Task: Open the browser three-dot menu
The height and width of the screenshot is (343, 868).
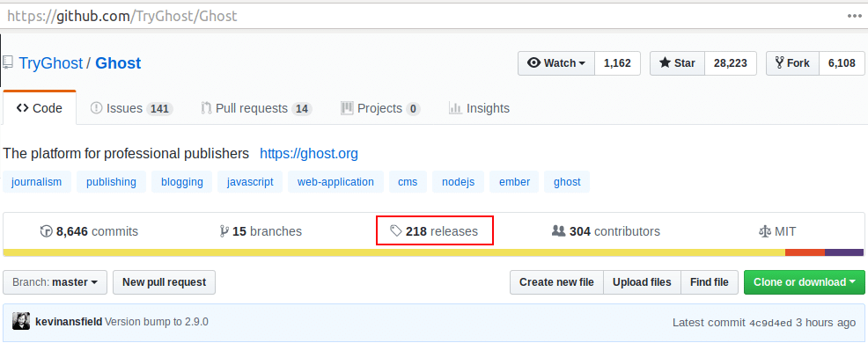Action: pos(855,16)
